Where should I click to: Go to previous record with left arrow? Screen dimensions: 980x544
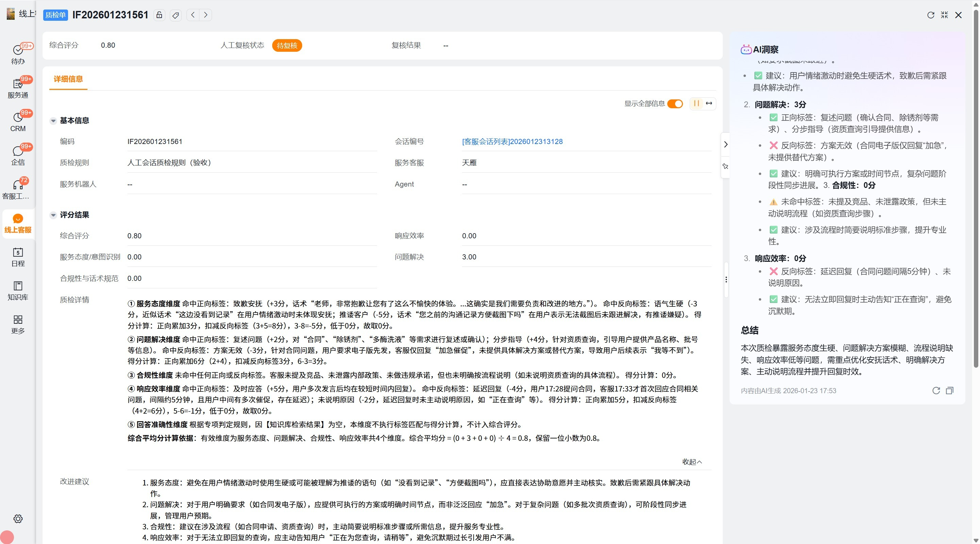tap(193, 15)
